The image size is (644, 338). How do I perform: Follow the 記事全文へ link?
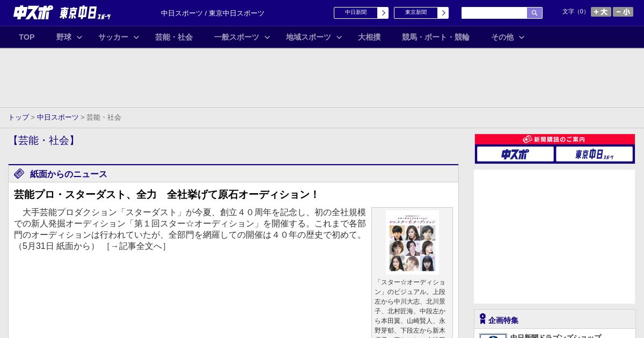coord(136,246)
